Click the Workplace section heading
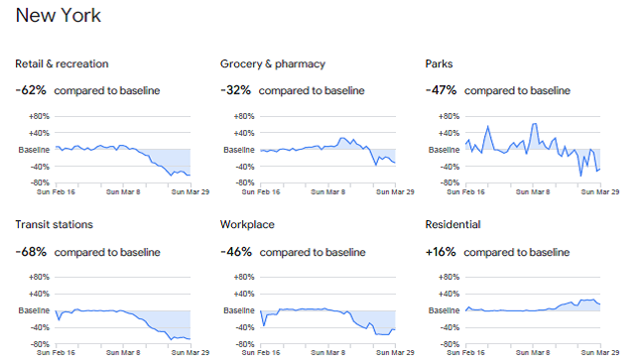 247,224
